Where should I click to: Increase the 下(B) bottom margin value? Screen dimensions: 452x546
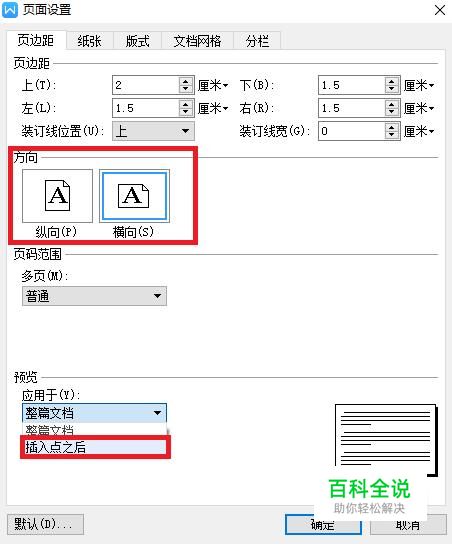click(x=392, y=81)
